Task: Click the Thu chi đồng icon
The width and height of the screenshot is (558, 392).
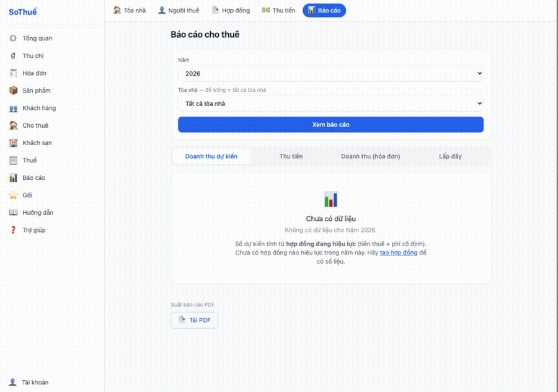Action: [13, 56]
